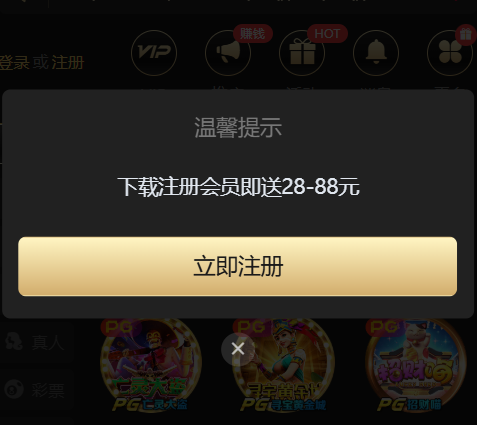Click the red 赚钱 badge
The width and height of the screenshot is (477, 425).
pyautogui.click(x=253, y=34)
